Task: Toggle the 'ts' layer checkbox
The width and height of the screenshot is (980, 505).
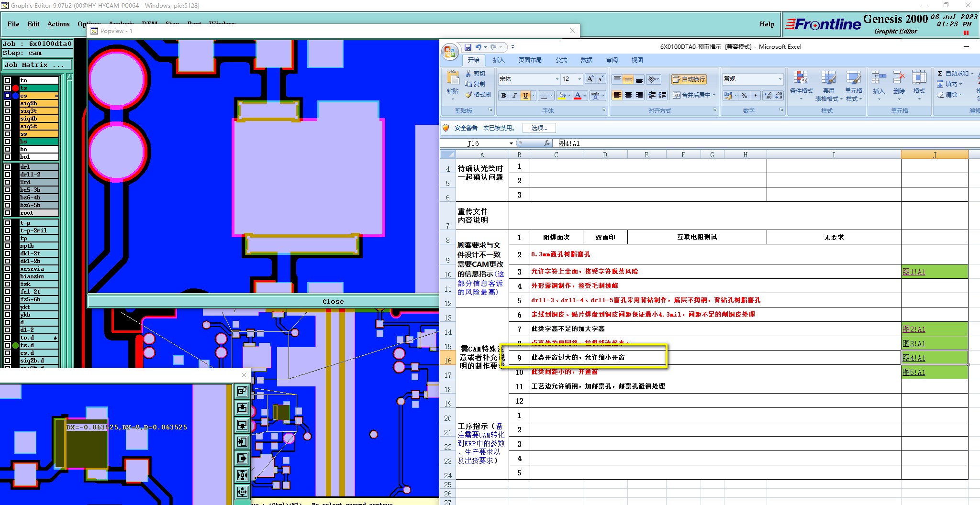Action: tap(8, 88)
